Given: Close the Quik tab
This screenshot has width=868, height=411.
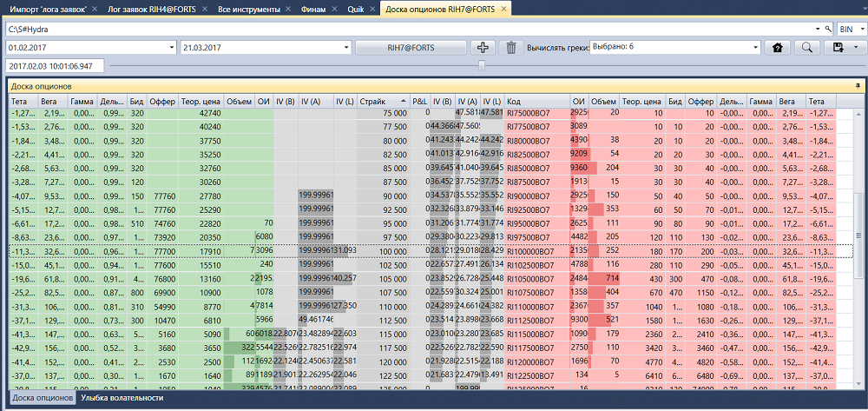Looking at the screenshot, I should click(372, 10).
